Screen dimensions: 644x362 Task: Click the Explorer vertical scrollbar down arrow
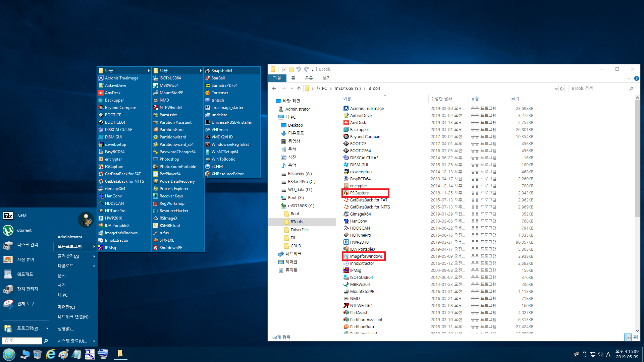[x=637, y=331]
